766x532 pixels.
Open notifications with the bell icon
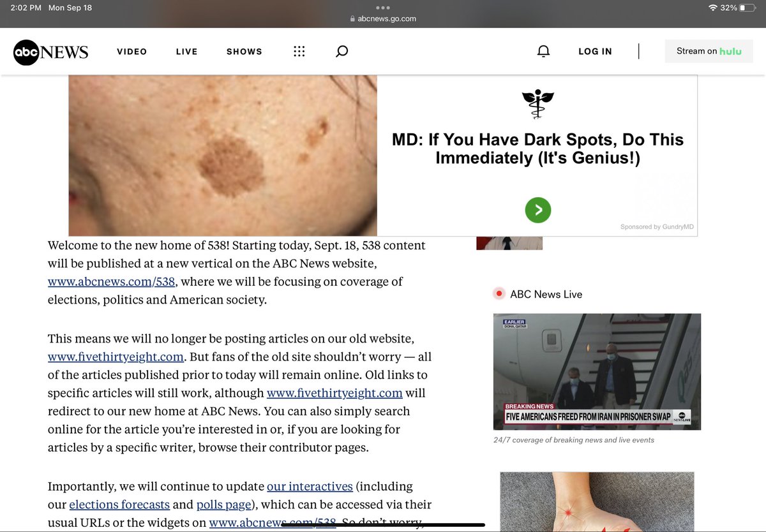click(543, 52)
